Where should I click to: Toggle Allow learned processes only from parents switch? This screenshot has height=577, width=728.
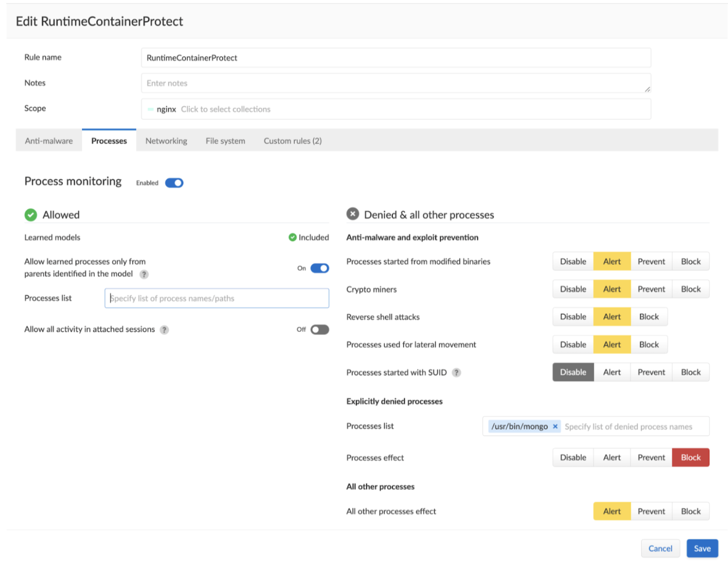pyautogui.click(x=319, y=268)
